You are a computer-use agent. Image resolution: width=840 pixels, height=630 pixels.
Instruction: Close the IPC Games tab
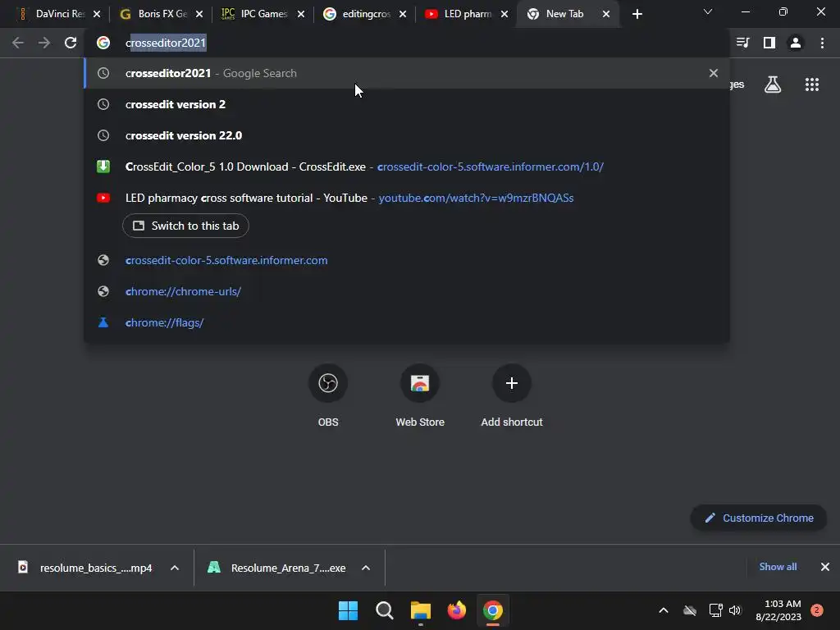pyautogui.click(x=301, y=14)
